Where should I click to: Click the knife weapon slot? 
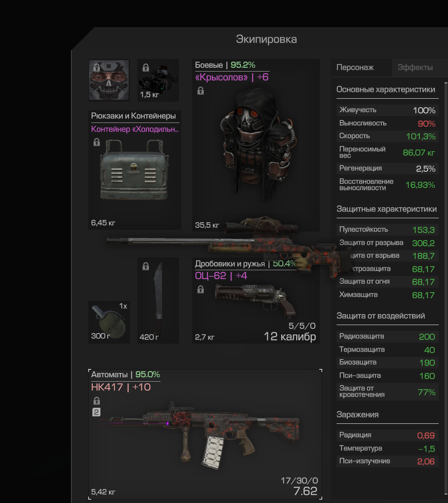[158, 300]
